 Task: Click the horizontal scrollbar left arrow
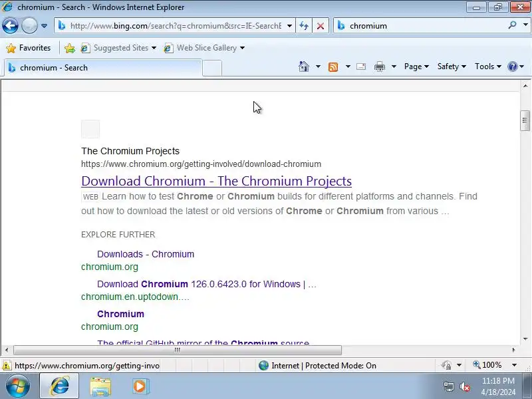tap(7, 350)
